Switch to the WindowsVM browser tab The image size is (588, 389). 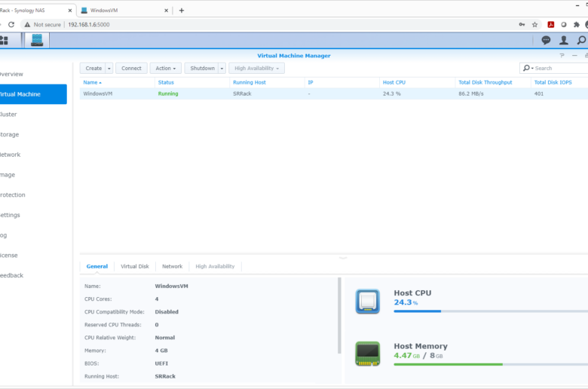point(124,11)
